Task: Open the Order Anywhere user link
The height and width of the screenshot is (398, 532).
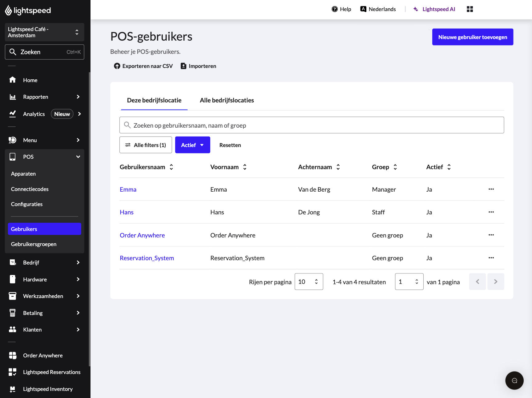Action: click(142, 235)
